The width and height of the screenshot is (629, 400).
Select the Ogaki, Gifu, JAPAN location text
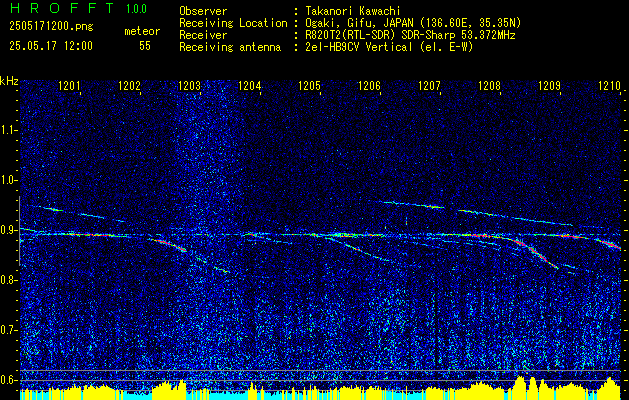(413, 23)
